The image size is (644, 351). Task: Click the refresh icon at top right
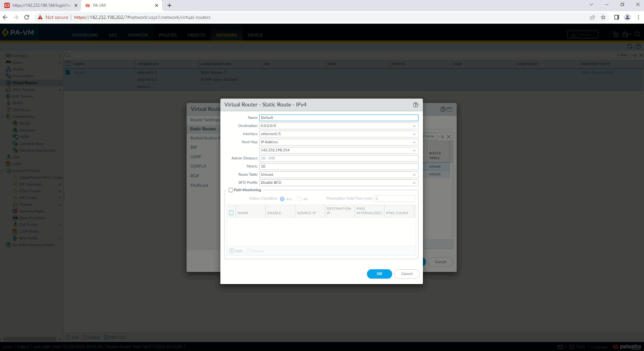(630, 46)
